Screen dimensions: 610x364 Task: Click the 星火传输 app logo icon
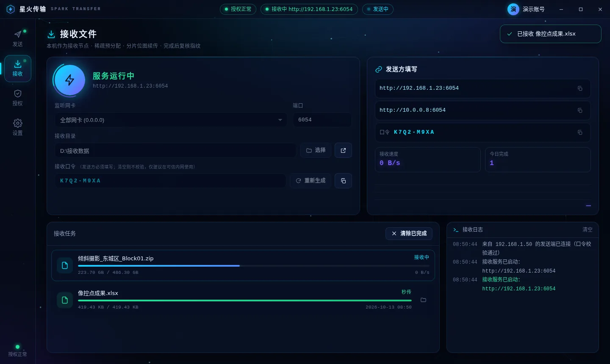tap(11, 9)
